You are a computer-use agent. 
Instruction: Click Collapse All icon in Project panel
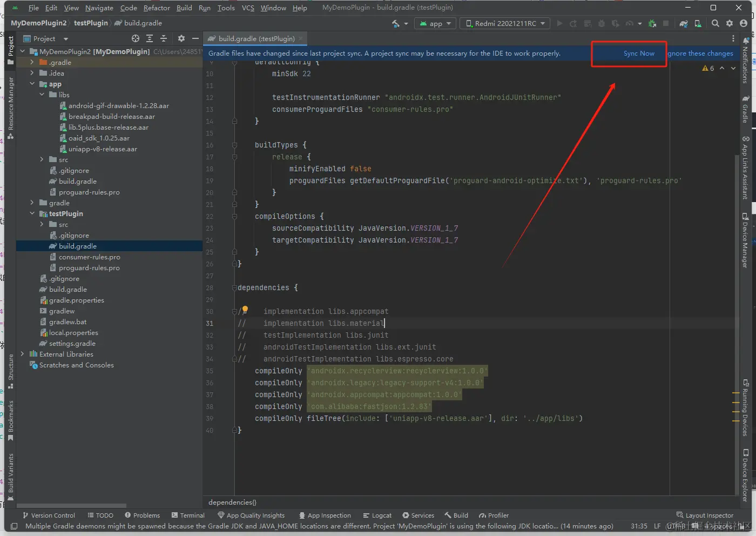(x=164, y=38)
